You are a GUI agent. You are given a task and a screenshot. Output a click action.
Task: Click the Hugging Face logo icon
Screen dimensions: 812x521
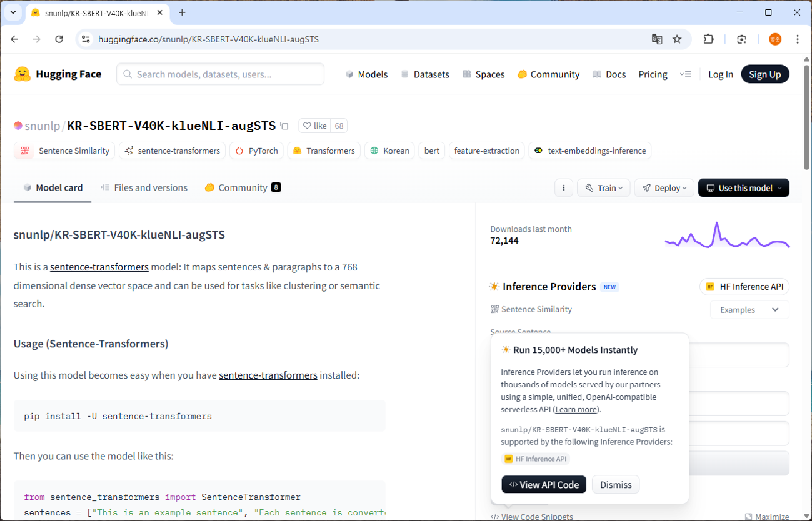tap(23, 74)
